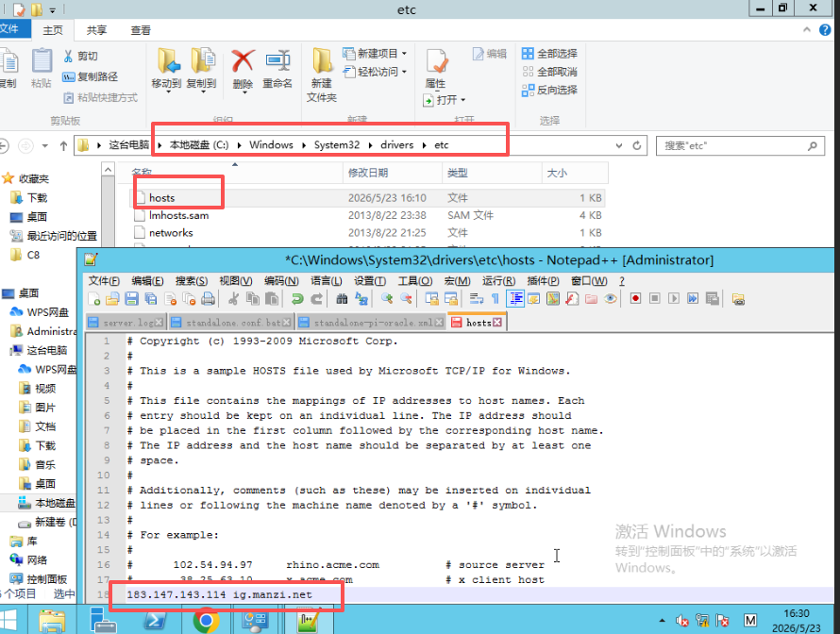840x634 pixels.
Task: Toggle show all characters pilcrow icon
Action: click(x=495, y=299)
